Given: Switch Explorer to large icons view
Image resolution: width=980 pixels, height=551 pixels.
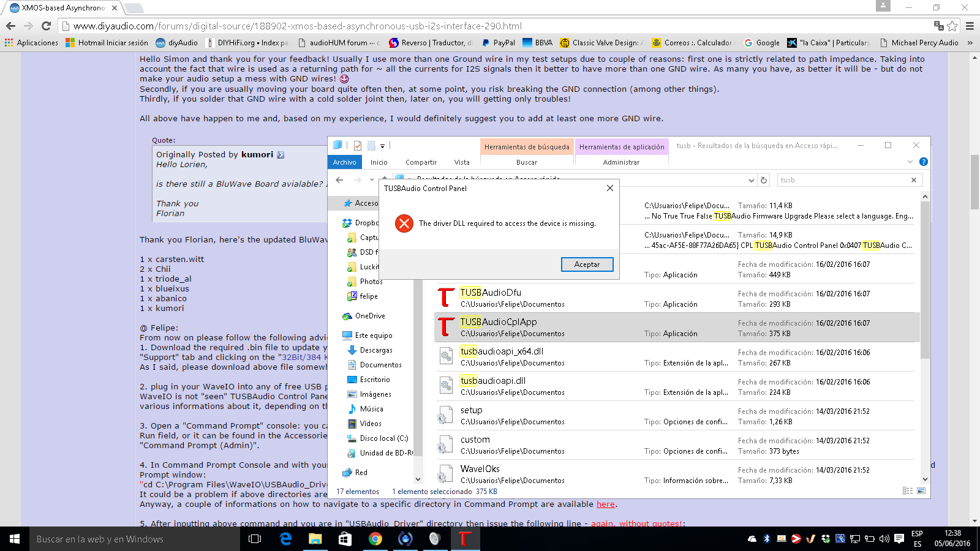Looking at the screenshot, I should (921, 491).
